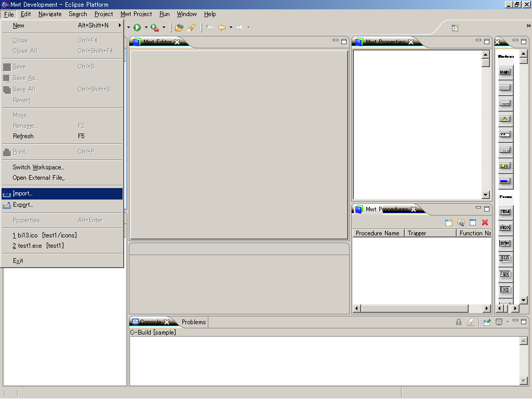
Task: Choose Exit in the File menu
Action: tap(62, 261)
